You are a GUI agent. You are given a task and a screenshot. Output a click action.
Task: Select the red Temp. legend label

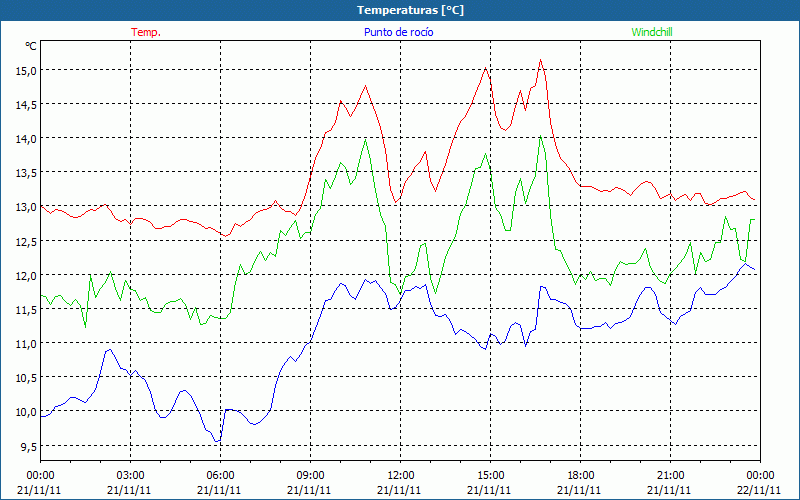click(146, 32)
